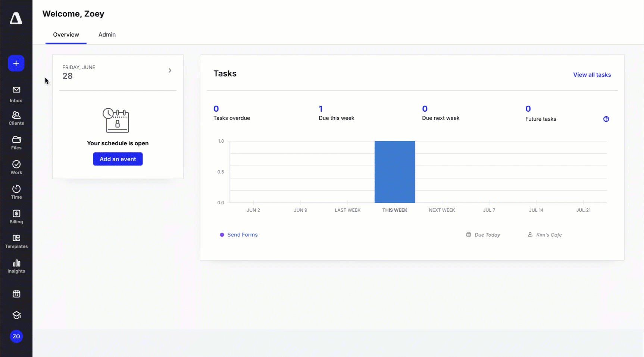Open the Files section
This screenshot has height=357, width=644.
pyautogui.click(x=16, y=143)
